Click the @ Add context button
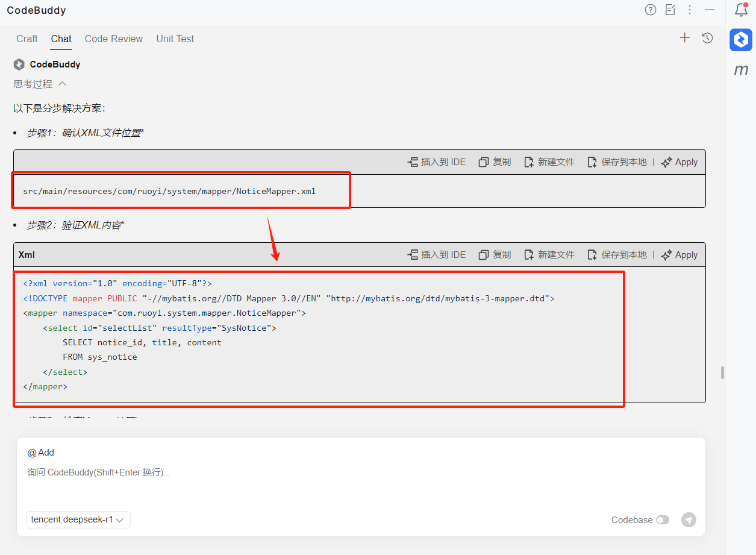 pos(41,453)
